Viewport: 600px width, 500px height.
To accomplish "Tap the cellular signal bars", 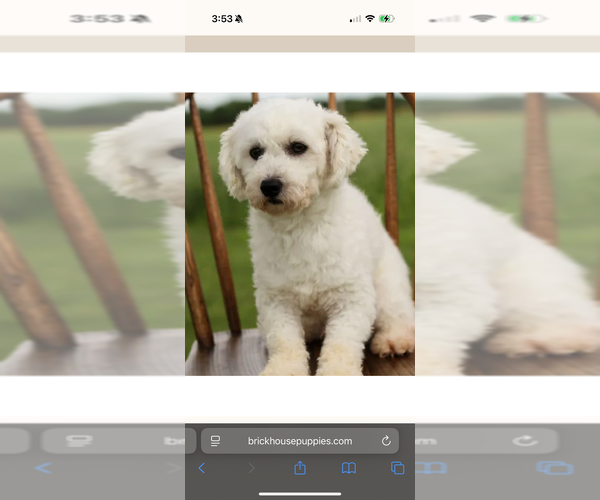I will click(355, 19).
